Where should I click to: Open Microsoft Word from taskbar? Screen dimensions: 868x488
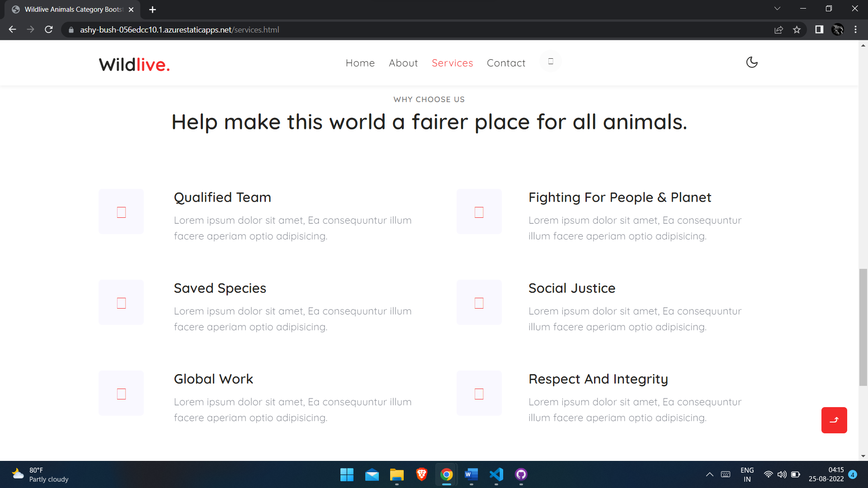(472, 474)
